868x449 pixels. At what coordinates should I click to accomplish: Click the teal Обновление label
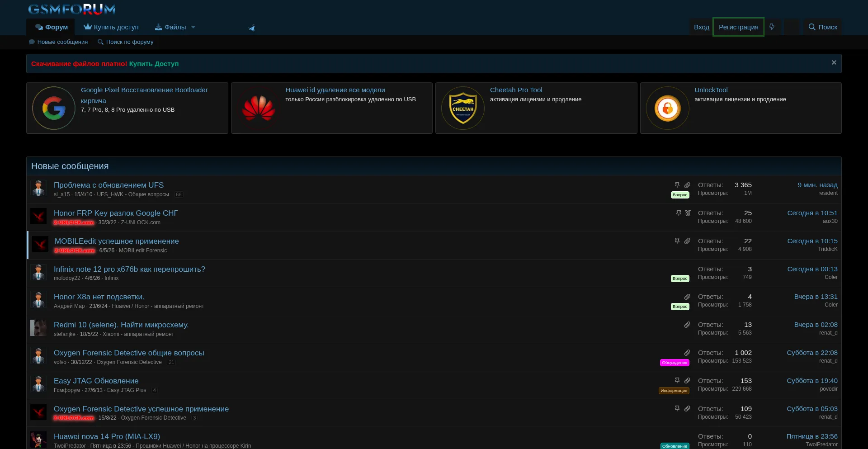tap(675, 446)
